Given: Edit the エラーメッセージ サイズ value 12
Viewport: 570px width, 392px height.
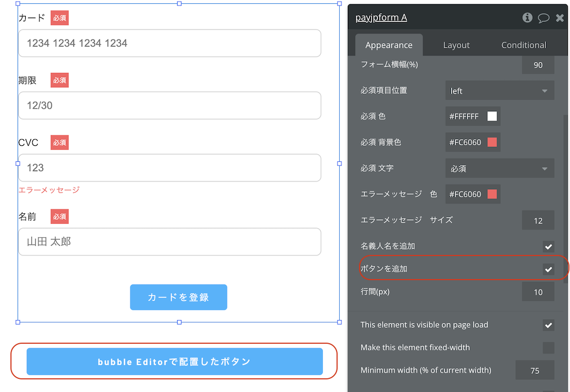Looking at the screenshot, I should point(538,220).
